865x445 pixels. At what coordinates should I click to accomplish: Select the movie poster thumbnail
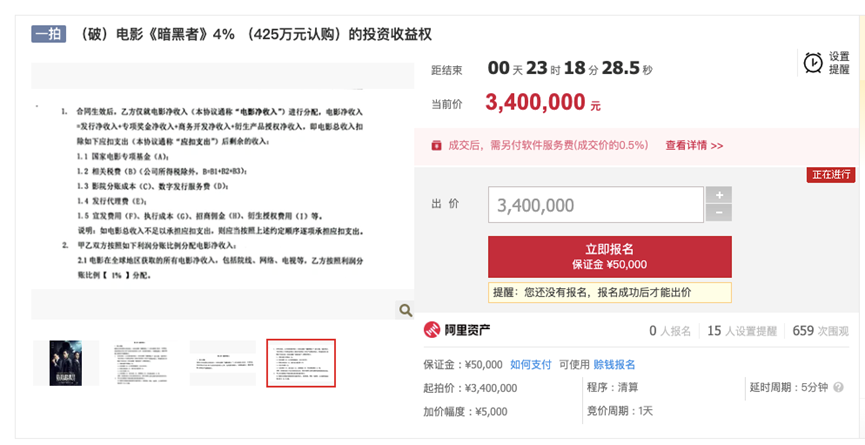(x=66, y=363)
